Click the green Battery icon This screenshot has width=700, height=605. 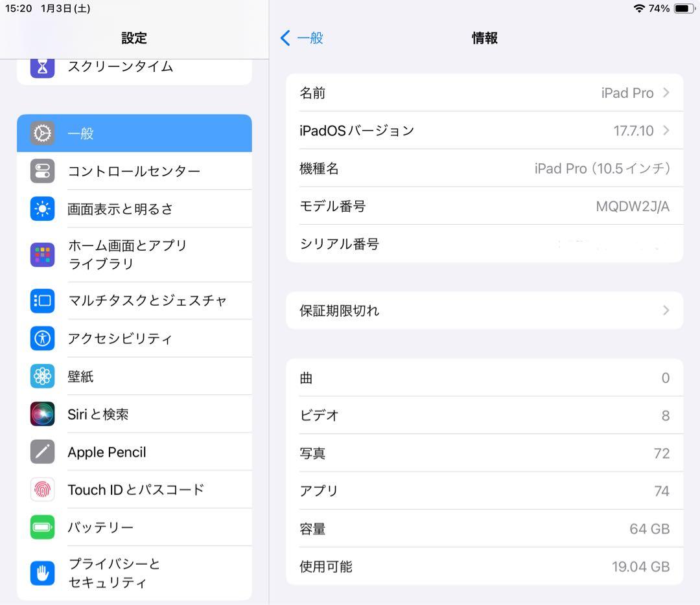pyautogui.click(x=41, y=527)
